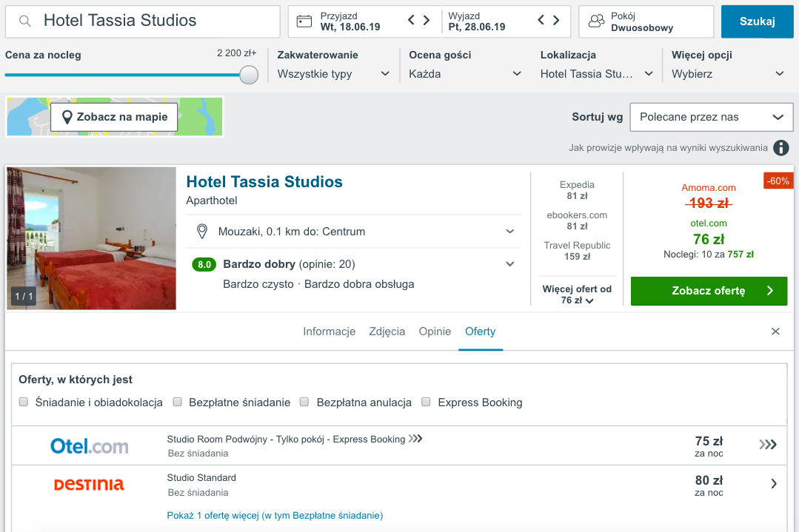
Task: Tick the Bezpłatna anulacja checkbox
Action: click(304, 402)
